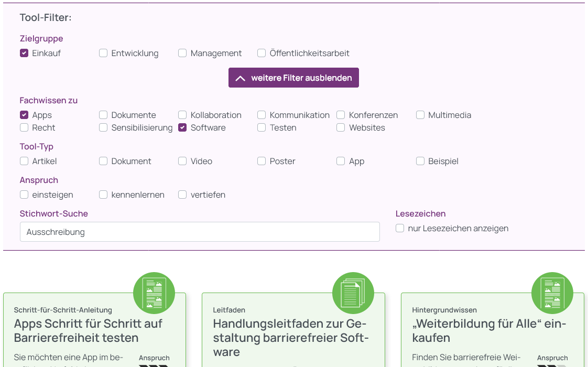Tick the Sensibilisierung checkbox

(x=103, y=127)
